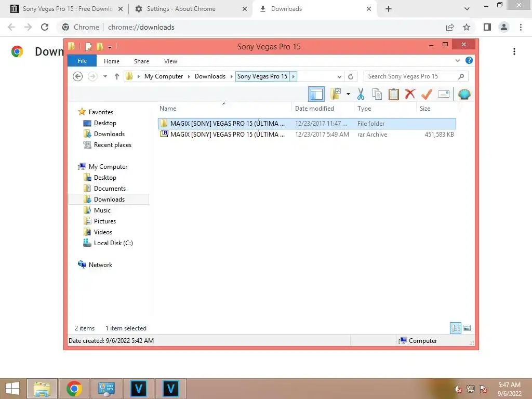532x399 pixels.
Task: Switch to details view in the status bar
Action: (x=456, y=328)
